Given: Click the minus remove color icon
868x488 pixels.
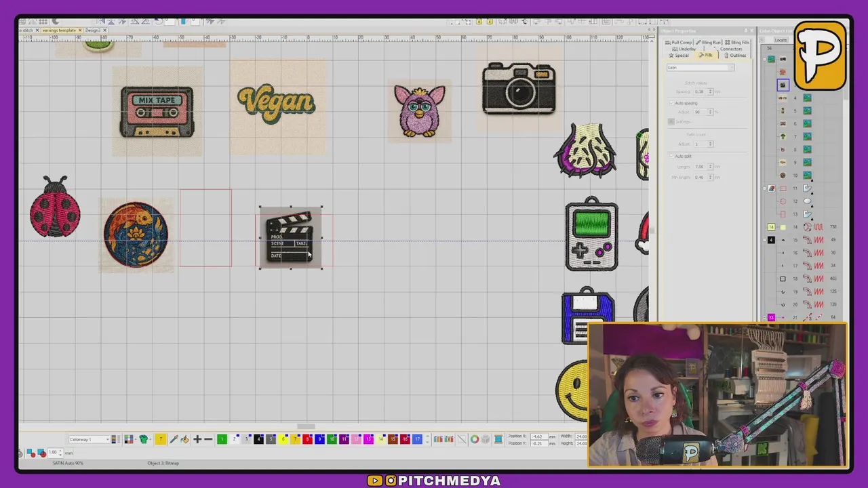Looking at the screenshot, I should (208, 439).
